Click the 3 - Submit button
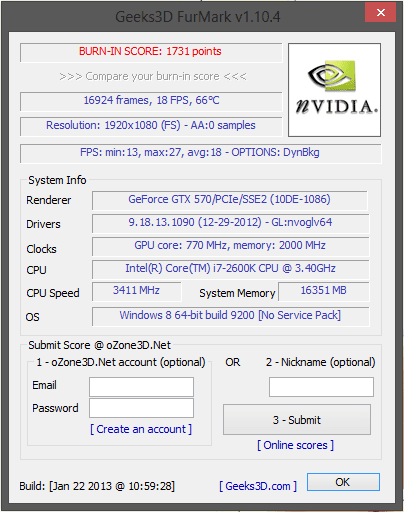Screen dimensions: 404x512 coord(297,420)
